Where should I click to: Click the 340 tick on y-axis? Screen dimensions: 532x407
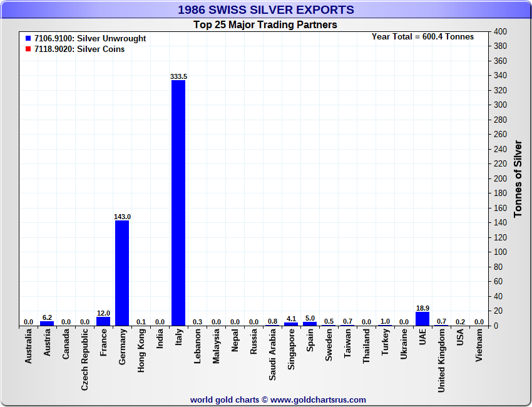(500, 76)
